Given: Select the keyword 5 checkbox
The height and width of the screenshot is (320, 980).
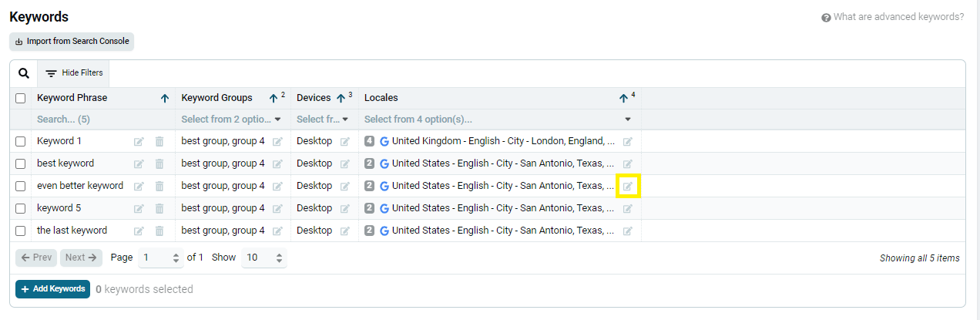Looking at the screenshot, I should click(21, 208).
